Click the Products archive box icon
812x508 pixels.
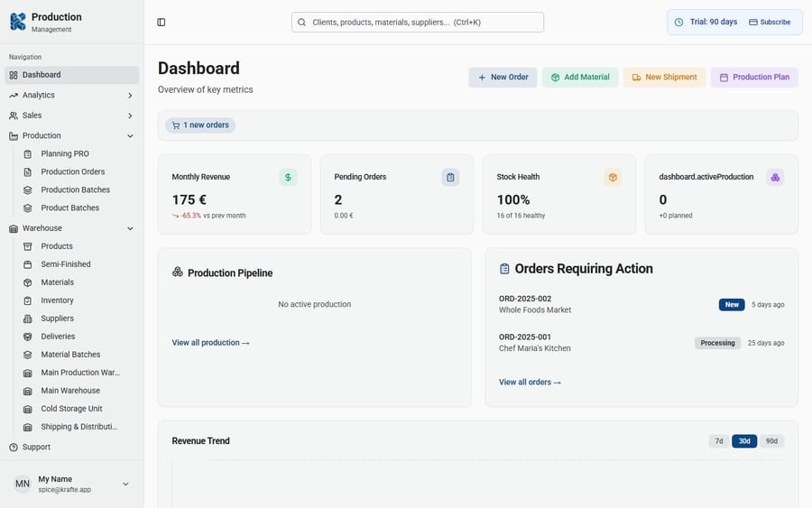pyautogui.click(x=28, y=246)
